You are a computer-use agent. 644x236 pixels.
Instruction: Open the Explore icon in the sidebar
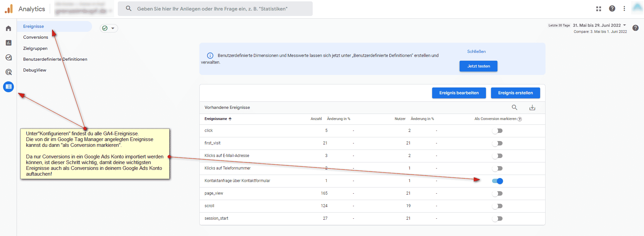pyautogui.click(x=8, y=58)
